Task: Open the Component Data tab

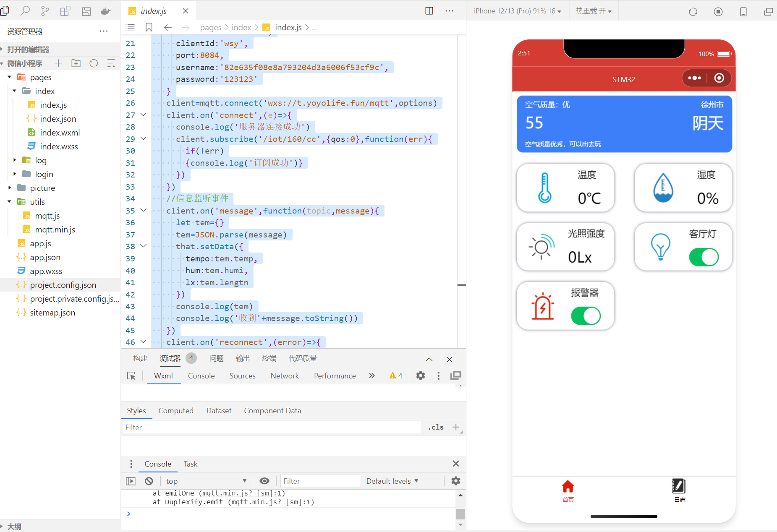Action: tap(272, 410)
